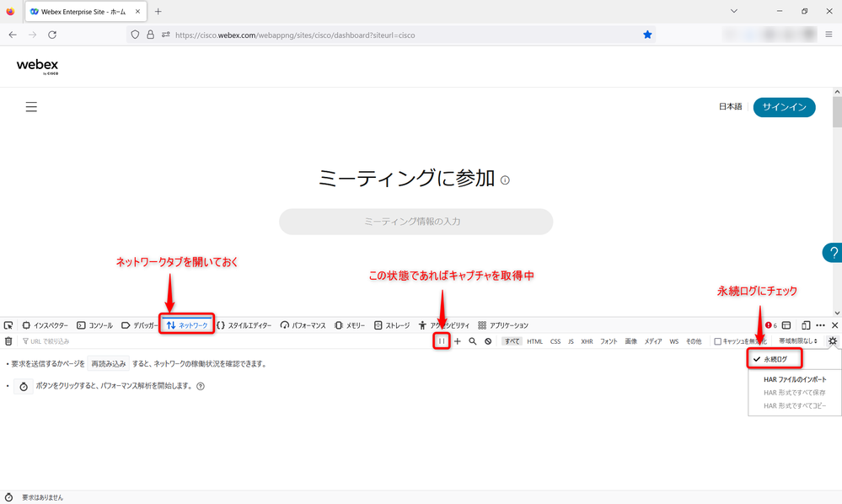Open the Webex hamburger menu
This screenshot has width=842, height=504.
coord(31,107)
